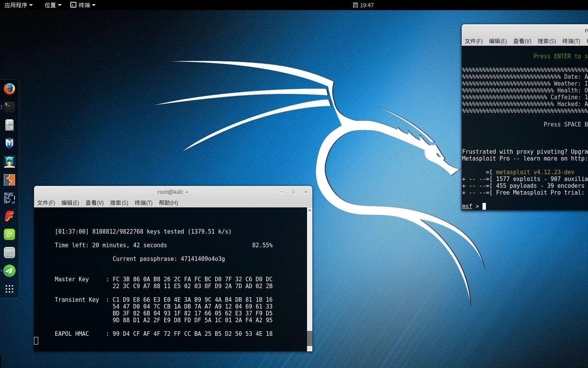The image size is (588, 368).
Task: Click the 'Press SPACE B' banner text
Action: [566, 125]
